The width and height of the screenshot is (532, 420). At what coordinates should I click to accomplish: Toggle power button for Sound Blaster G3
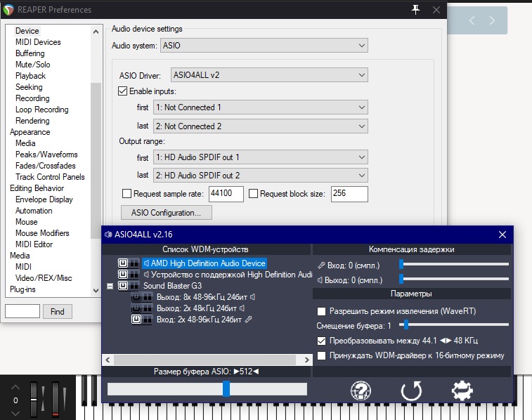point(123,285)
